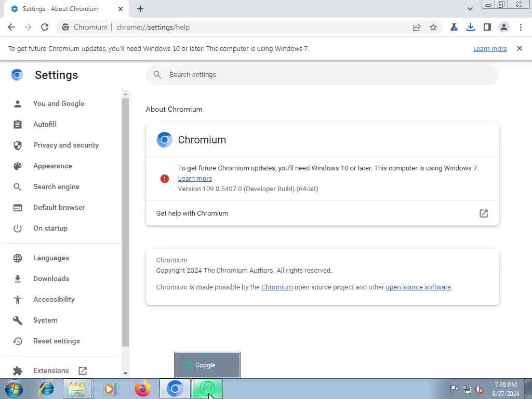
Task: Open Windows Media Player on taskbar
Action: coord(109,389)
